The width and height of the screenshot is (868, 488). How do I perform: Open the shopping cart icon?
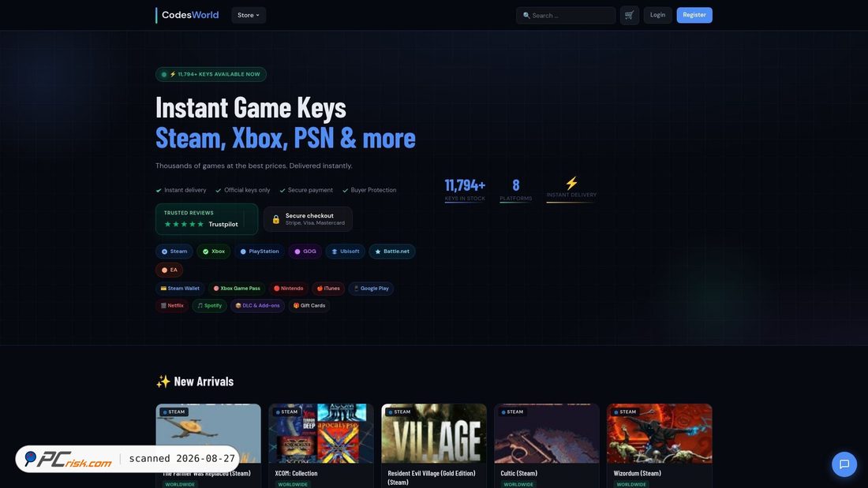(x=630, y=15)
